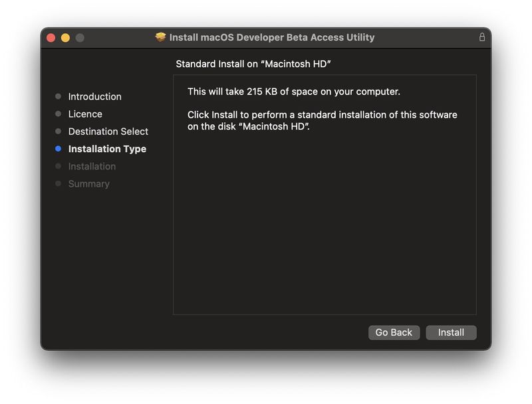Click the text "This will take 215 KB"
This screenshot has height=404, width=532.
point(232,92)
